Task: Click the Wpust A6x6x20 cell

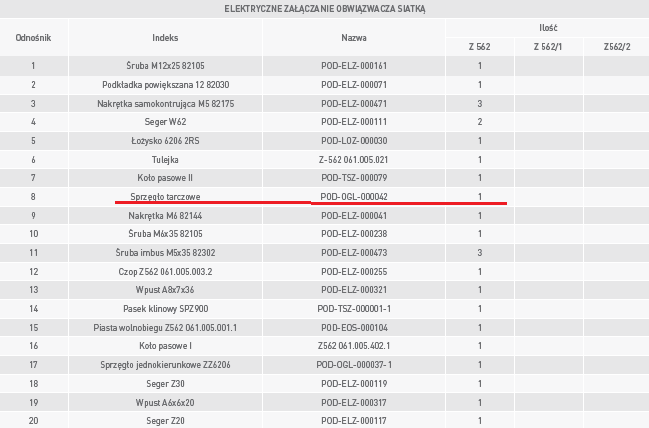Action: tap(165, 403)
